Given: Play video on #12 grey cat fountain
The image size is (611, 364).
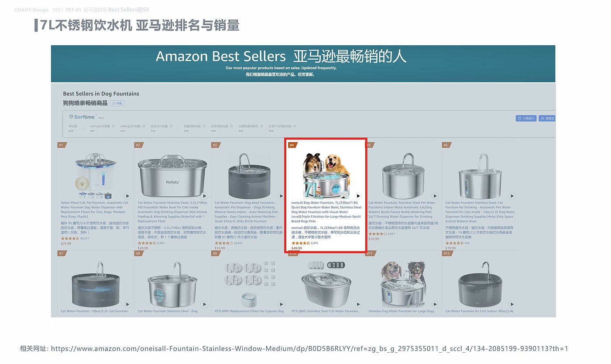Looking at the screenshot, I should [512, 304].
